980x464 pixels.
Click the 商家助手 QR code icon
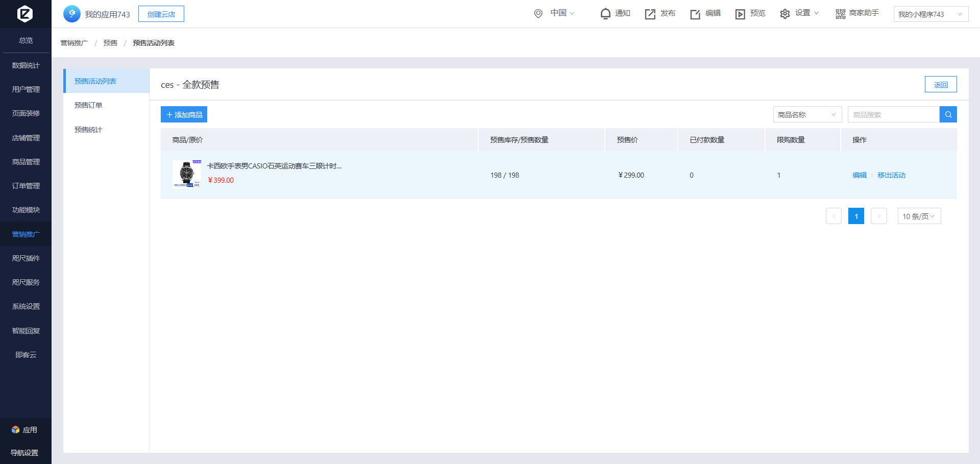(840, 14)
